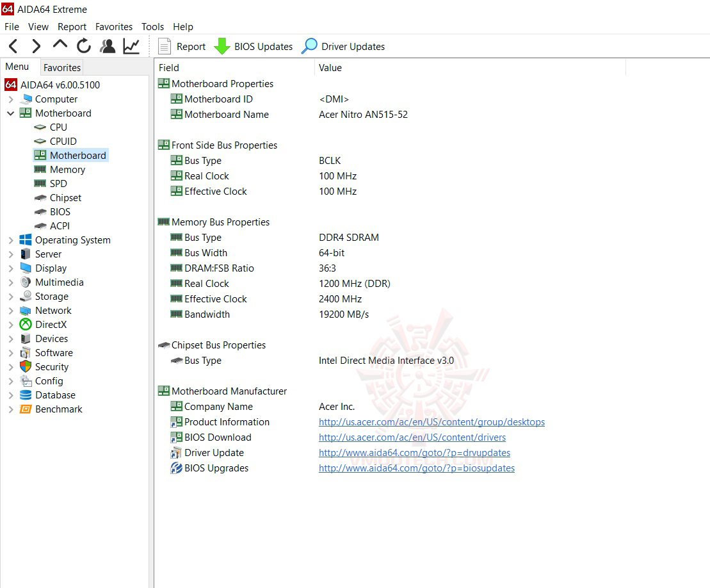Select the BIOS icon in the tree
The height and width of the screenshot is (588, 710).
(40, 211)
